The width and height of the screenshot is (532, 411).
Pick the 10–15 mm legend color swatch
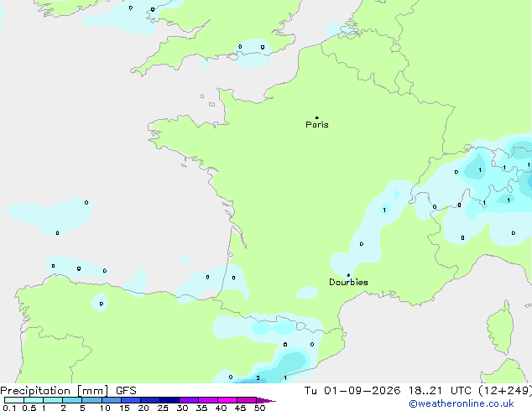(x=112, y=400)
